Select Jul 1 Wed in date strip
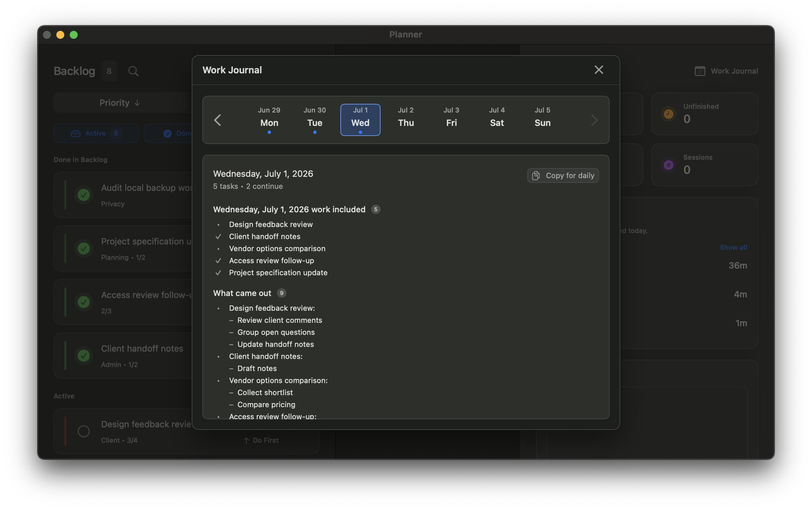This screenshot has height=509, width=812. [360, 120]
